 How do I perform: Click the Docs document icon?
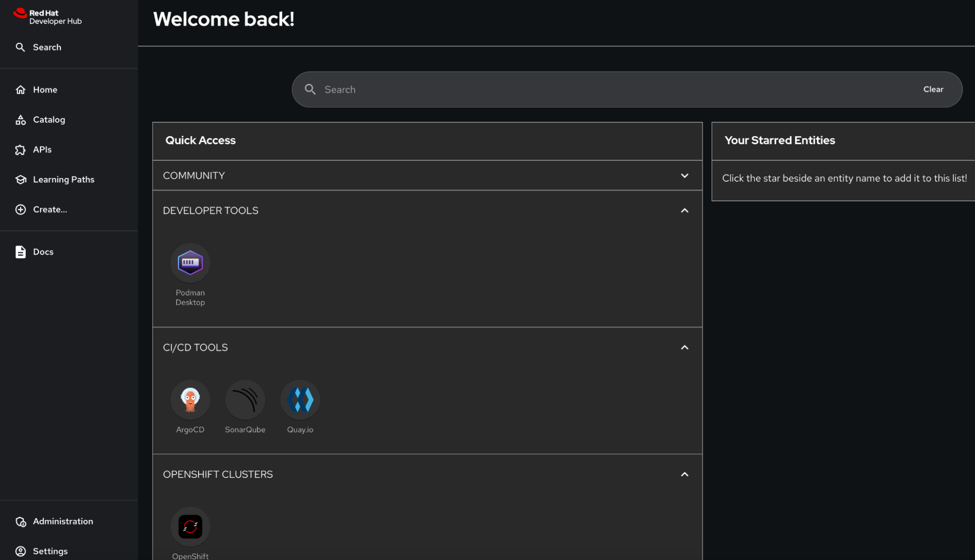click(20, 252)
